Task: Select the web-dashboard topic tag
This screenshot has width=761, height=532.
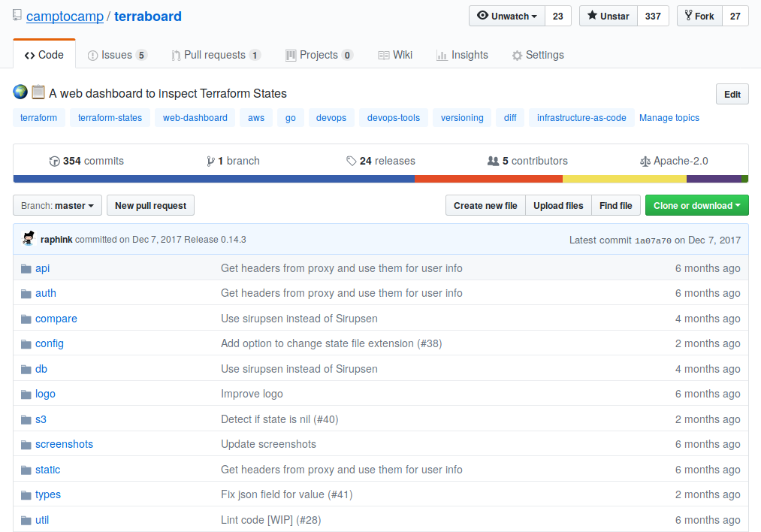Action: [195, 118]
